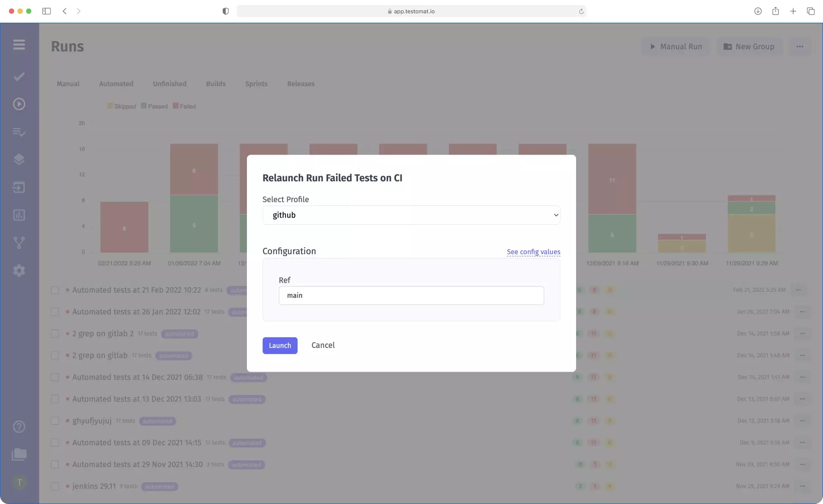The height and width of the screenshot is (504, 823).
Task: Open the Analytics chart icon in sidebar
Action: pos(19,215)
